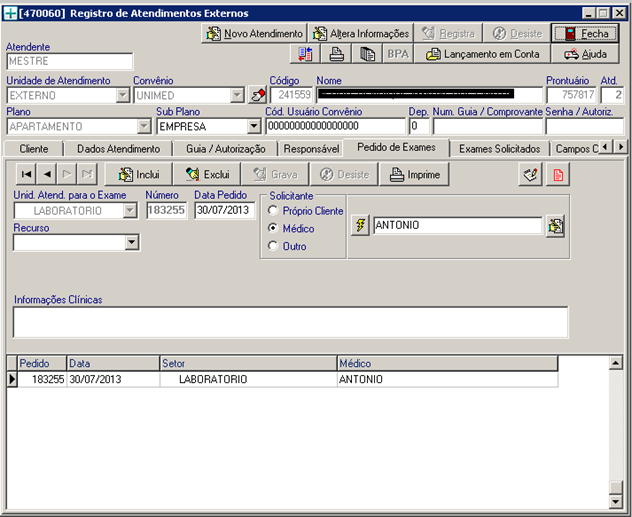The width and height of the screenshot is (632, 517).
Task: Click Novo Atendimento button
Action: 254,33
